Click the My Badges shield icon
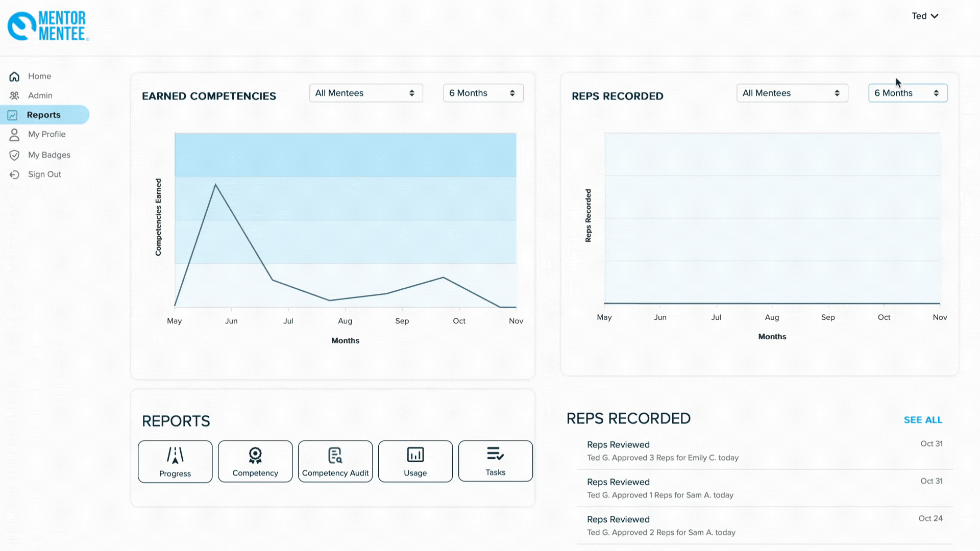Viewport: 980px width, 551px height. [14, 155]
